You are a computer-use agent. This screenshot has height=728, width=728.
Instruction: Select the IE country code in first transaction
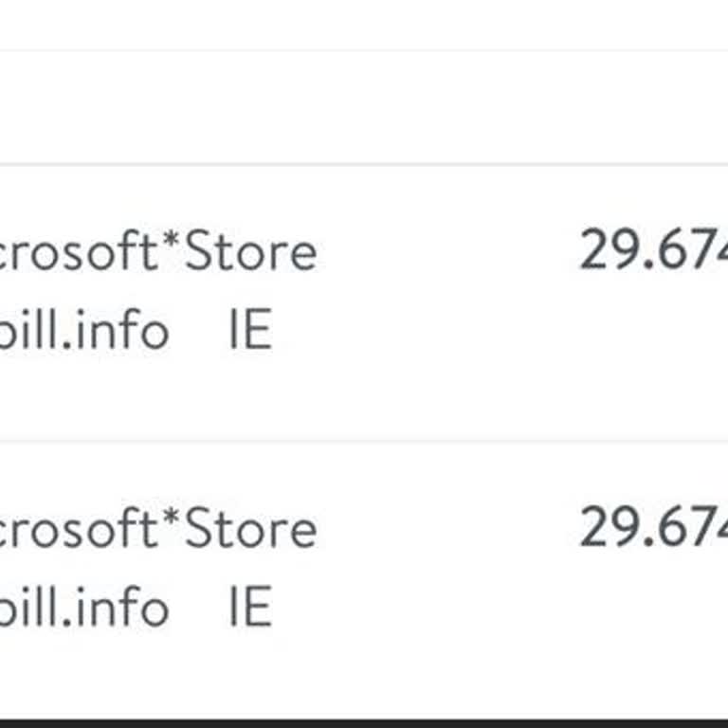pos(250,331)
